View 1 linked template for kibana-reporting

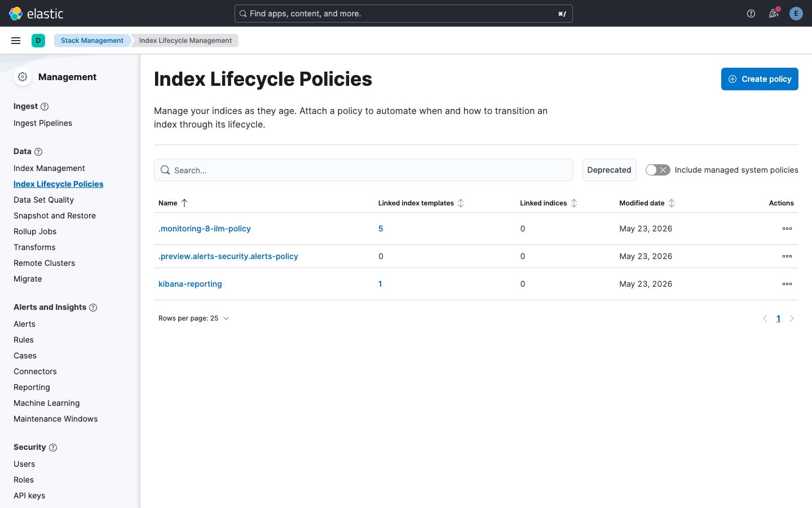pos(380,284)
